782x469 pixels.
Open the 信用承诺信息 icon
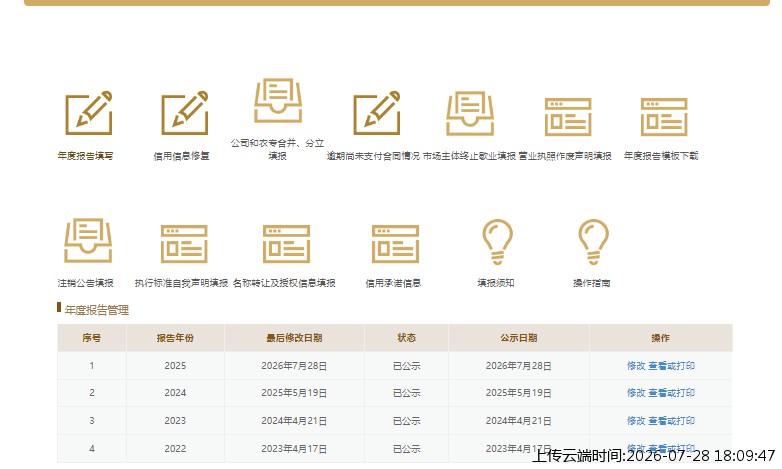[x=395, y=244]
